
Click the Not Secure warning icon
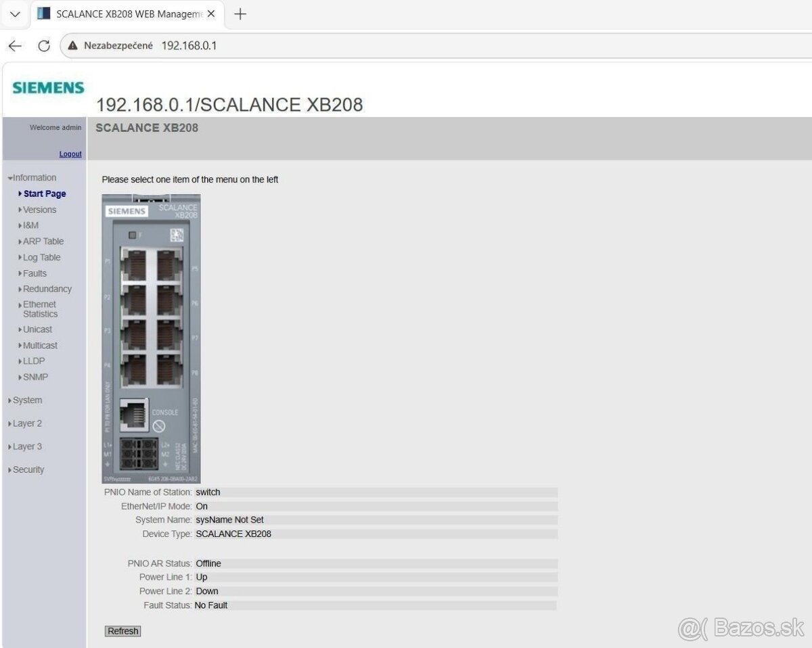(73, 46)
